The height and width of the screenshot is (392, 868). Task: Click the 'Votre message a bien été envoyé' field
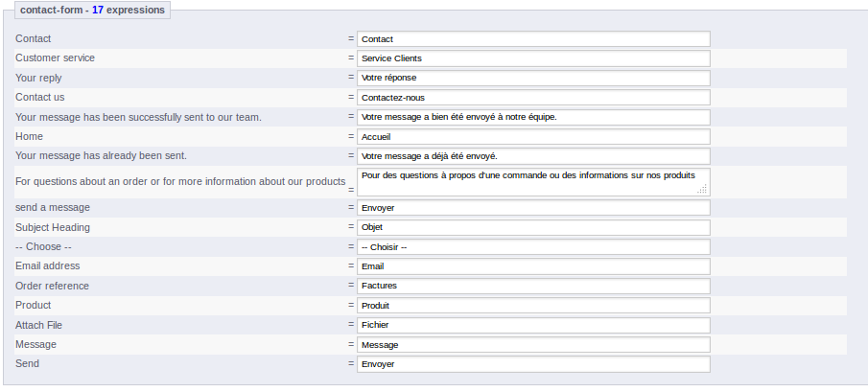[x=532, y=117]
